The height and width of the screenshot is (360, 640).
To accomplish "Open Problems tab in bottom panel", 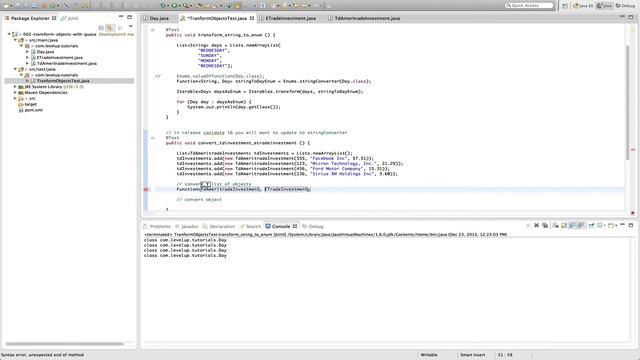I will point(157,226).
